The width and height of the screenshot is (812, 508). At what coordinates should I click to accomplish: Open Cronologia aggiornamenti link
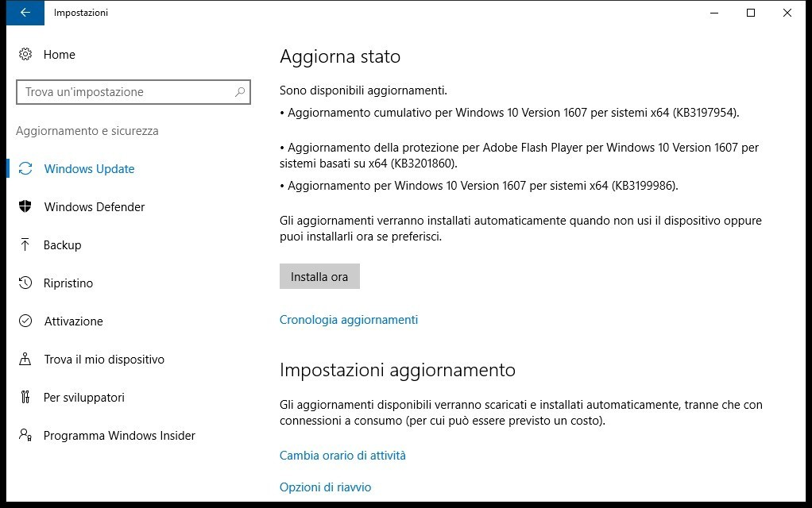click(348, 320)
